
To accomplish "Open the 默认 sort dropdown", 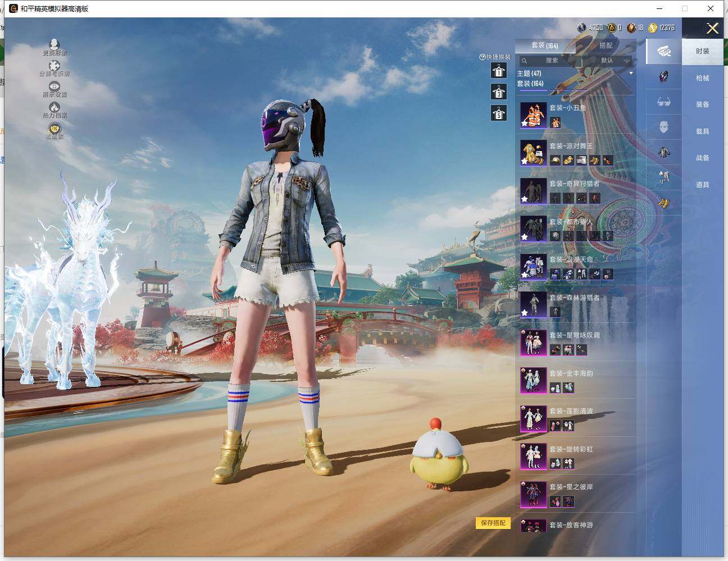I will 613,61.
